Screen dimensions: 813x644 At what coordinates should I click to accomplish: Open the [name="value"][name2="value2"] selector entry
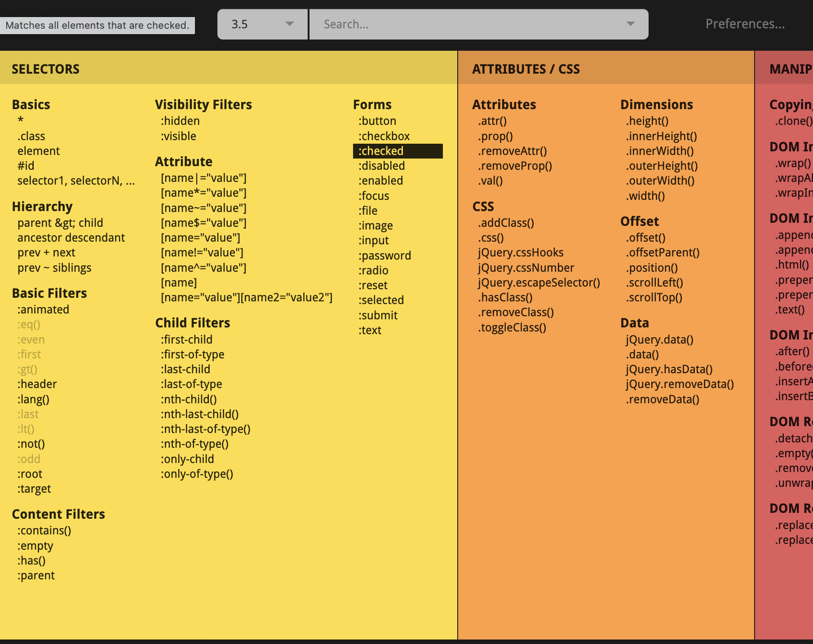(247, 297)
